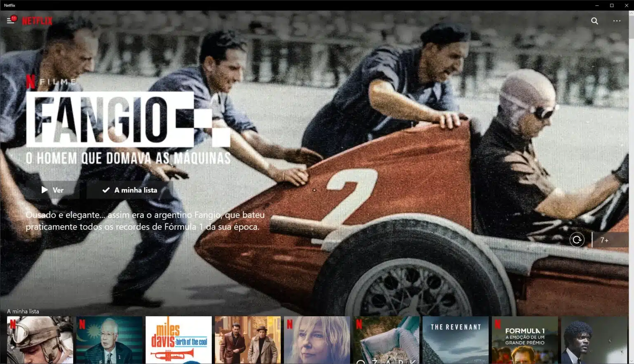
Task: Open the blonde woman portrait thumbnail
Action: [x=317, y=340]
